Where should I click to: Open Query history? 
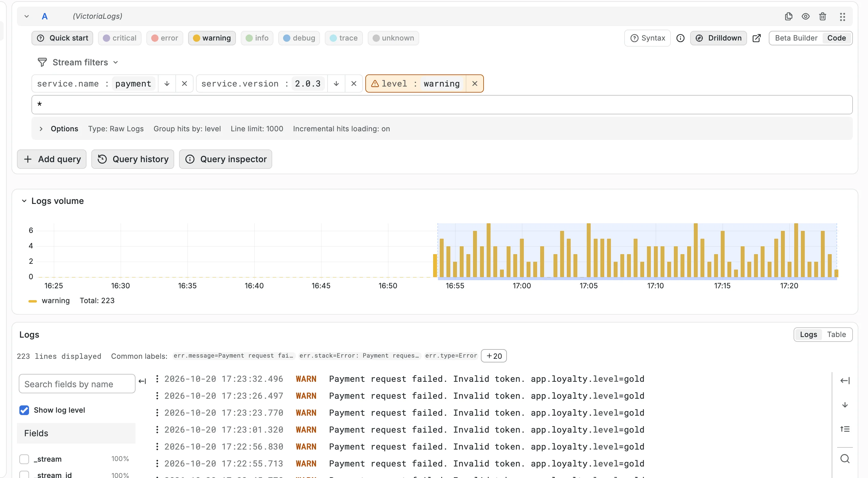(132, 159)
